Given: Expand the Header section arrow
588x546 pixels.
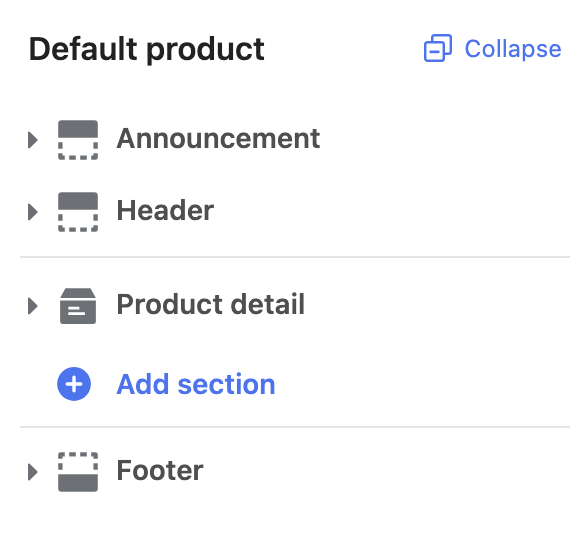Looking at the screenshot, I should (33, 212).
